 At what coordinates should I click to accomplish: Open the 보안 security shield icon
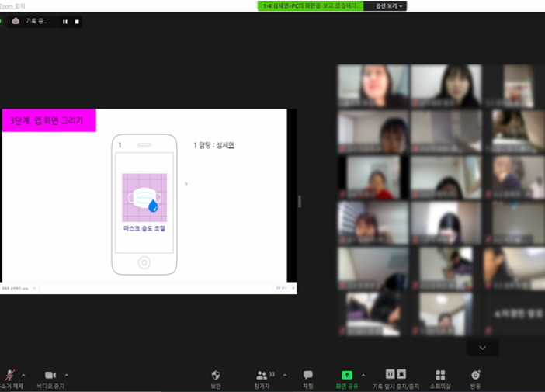coord(216,375)
